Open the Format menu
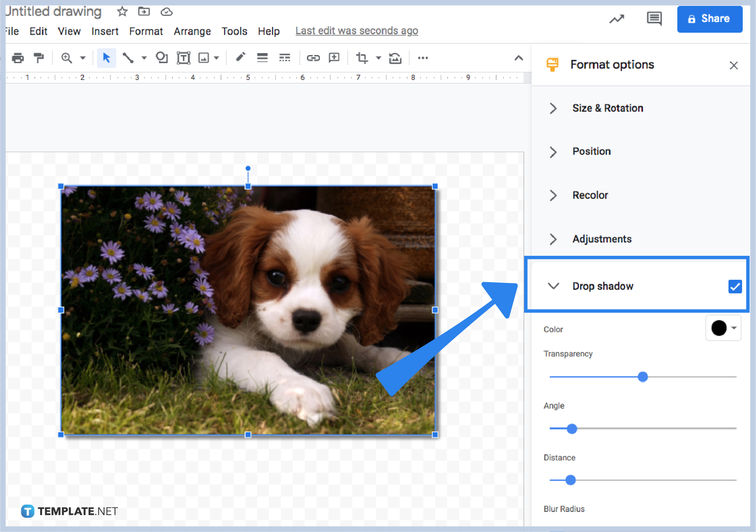The image size is (756, 532). [146, 31]
